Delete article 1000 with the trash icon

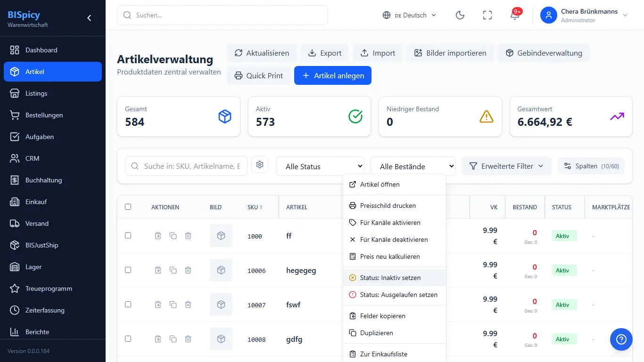(x=188, y=236)
